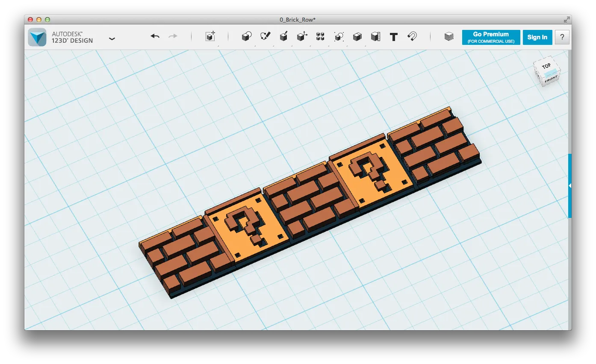Click the window title 0_Brick_Row*
596x364 pixels.
298,20
